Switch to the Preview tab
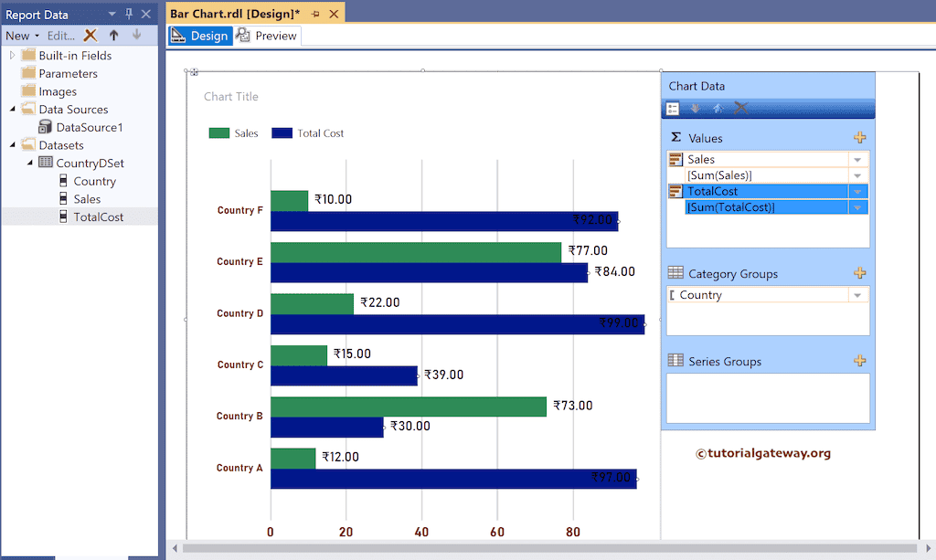The height and width of the screenshot is (560, 936). [267, 36]
